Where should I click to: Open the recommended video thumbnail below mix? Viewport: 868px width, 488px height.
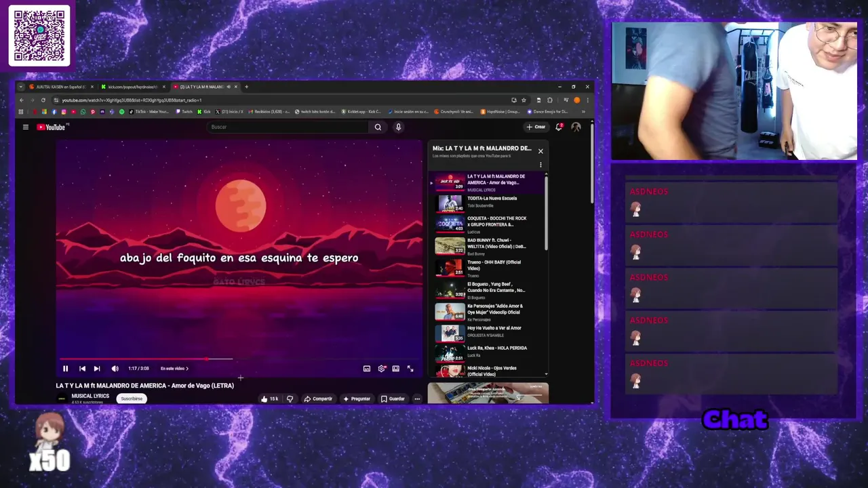[x=488, y=393]
